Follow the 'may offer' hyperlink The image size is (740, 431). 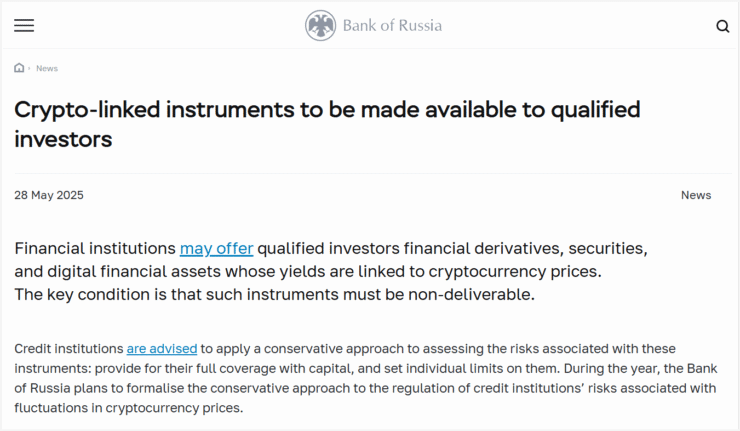coord(217,248)
